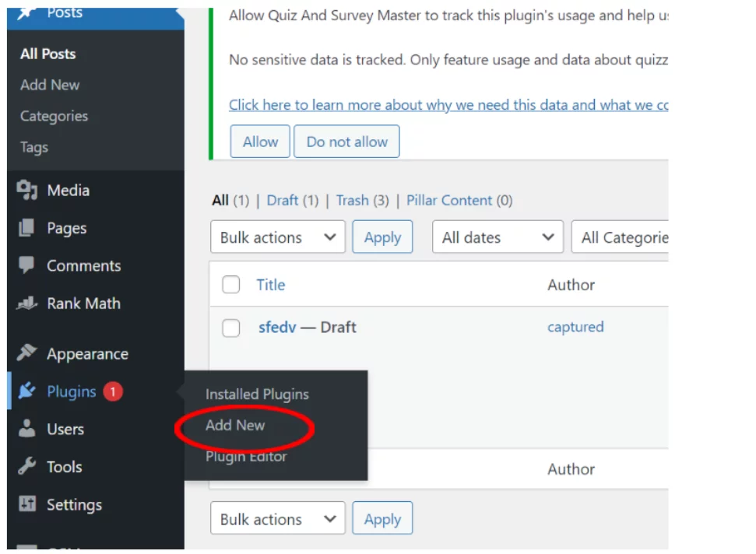The image size is (756, 554).
Task: Click the Media icon in sidebar
Action: pos(27,191)
